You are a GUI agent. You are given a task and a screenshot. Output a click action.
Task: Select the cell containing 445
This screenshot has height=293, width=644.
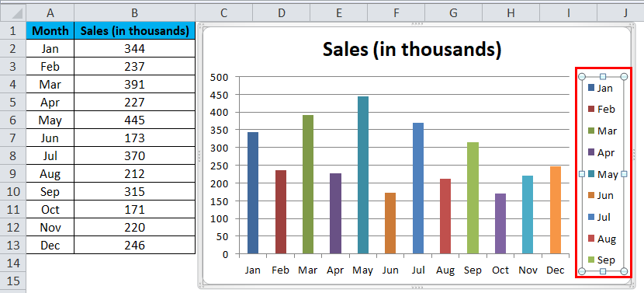[135, 120]
